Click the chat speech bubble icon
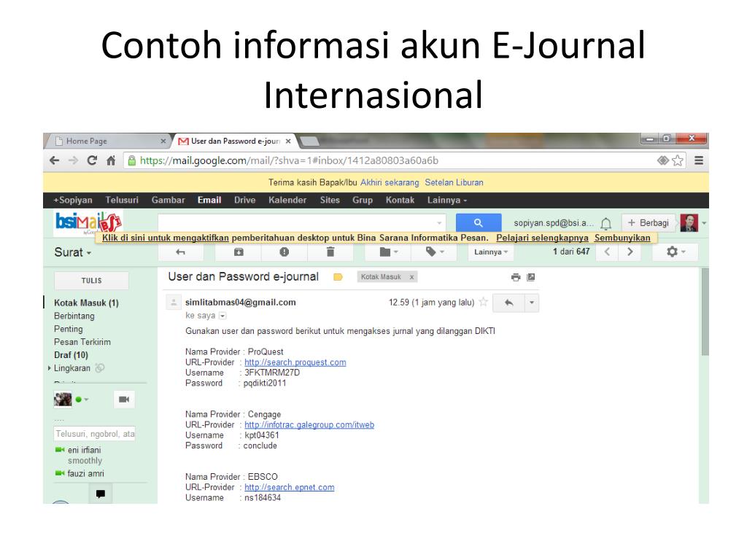747x560 pixels. coord(101,494)
